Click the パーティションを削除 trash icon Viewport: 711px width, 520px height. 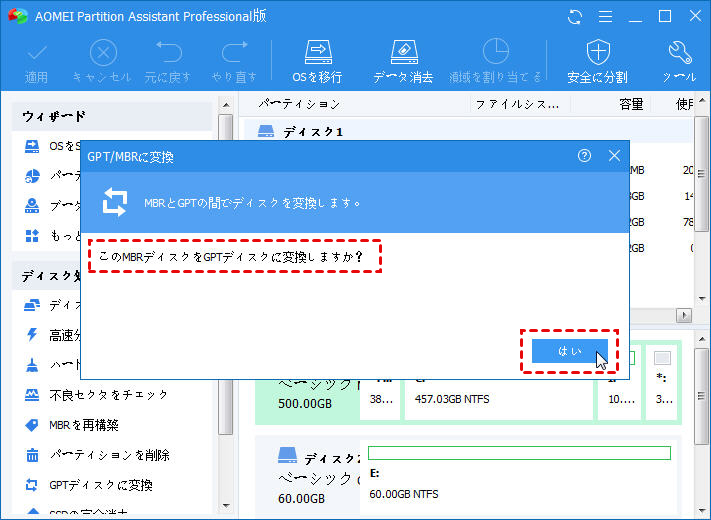tap(32, 455)
